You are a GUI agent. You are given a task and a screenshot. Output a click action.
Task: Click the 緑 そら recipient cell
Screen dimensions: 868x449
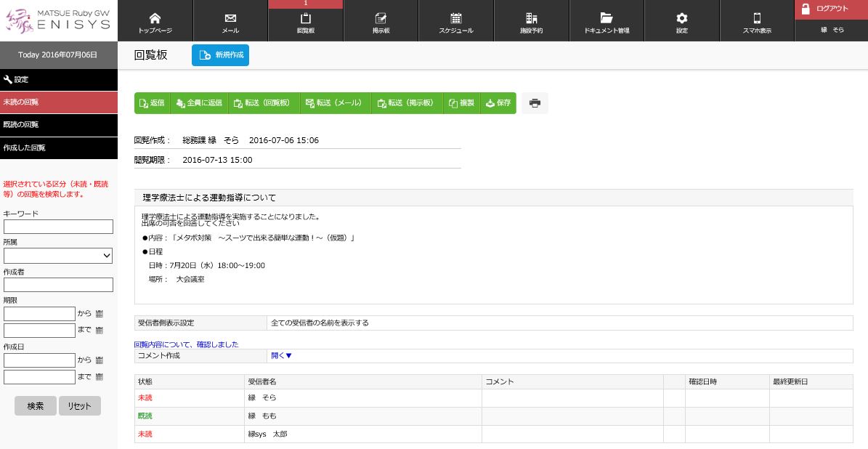(x=363, y=398)
